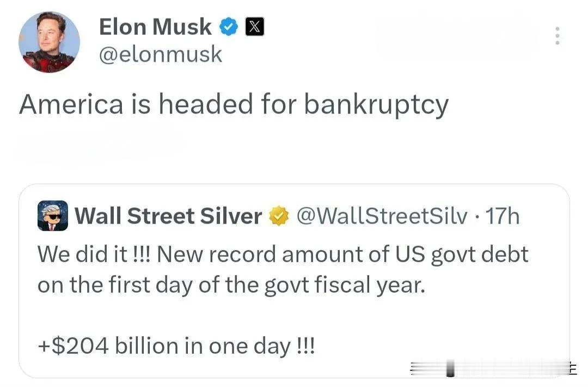
Task: Expand the more options menu for this tweet
Action: (557, 37)
